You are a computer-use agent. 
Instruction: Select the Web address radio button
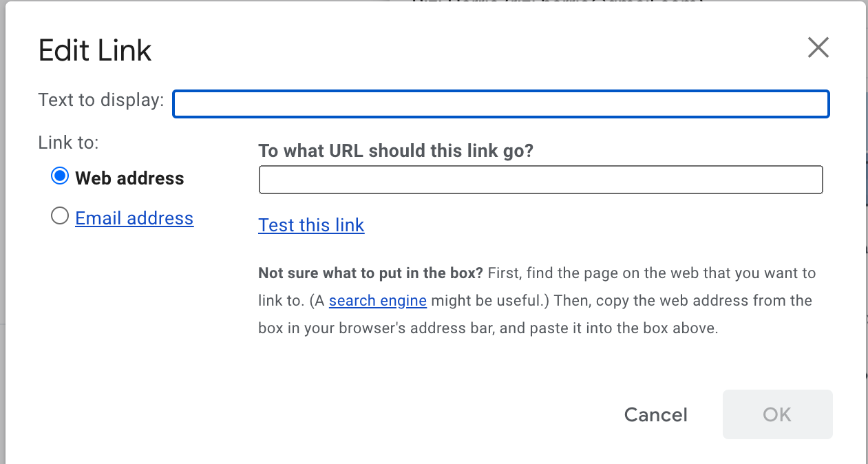coord(60,176)
